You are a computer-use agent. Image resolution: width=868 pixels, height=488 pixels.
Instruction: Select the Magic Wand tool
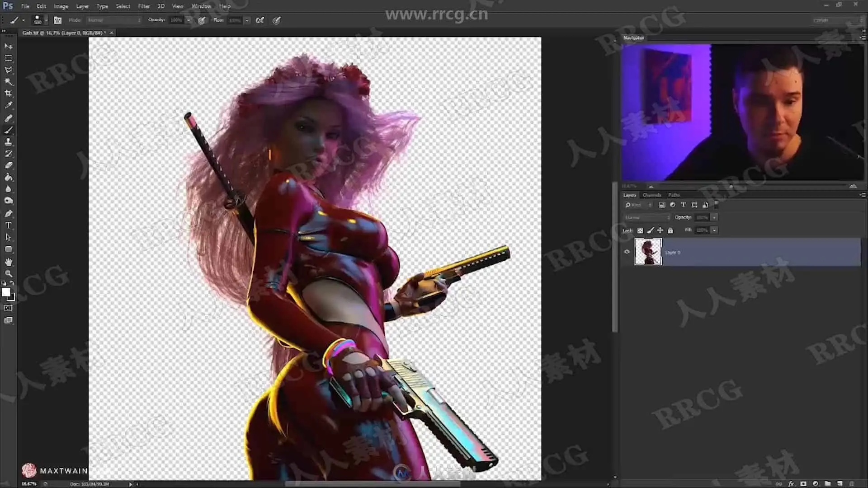pos(8,82)
